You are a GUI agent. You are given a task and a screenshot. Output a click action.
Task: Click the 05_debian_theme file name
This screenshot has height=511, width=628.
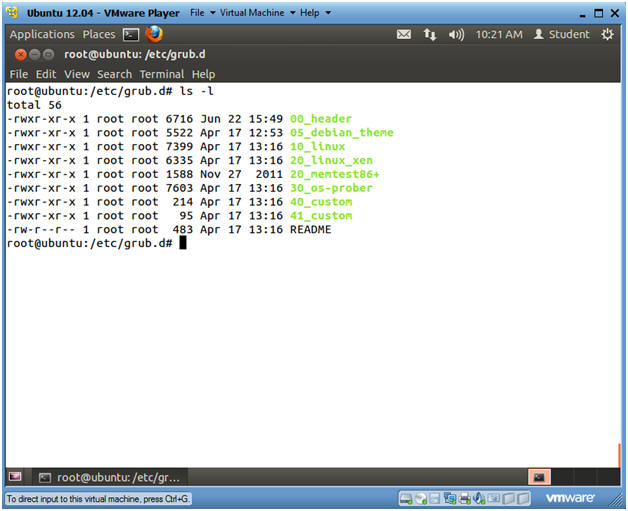coord(342,133)
